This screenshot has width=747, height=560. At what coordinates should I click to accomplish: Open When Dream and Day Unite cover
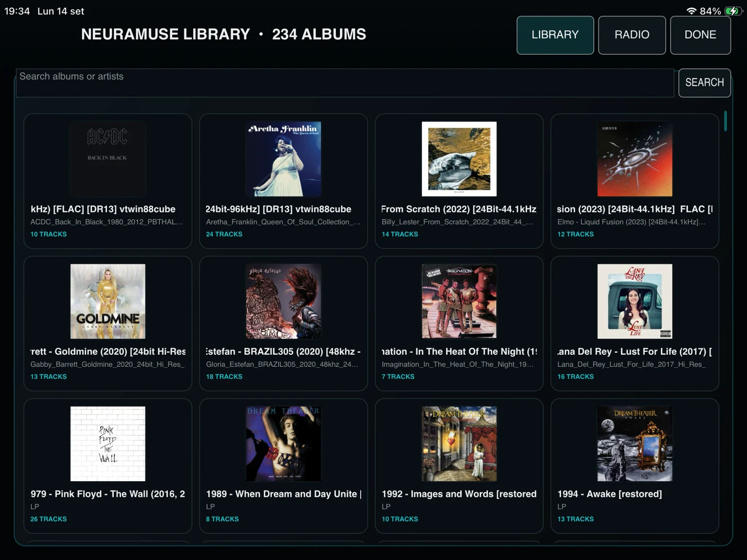click(x=283, y=443)
